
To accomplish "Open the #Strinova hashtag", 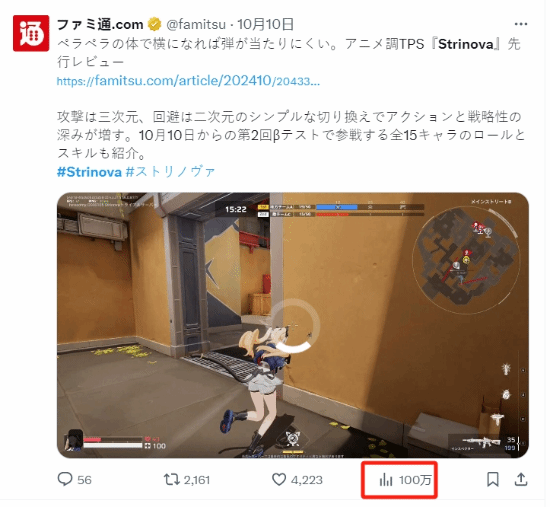I will click(89, 172).
